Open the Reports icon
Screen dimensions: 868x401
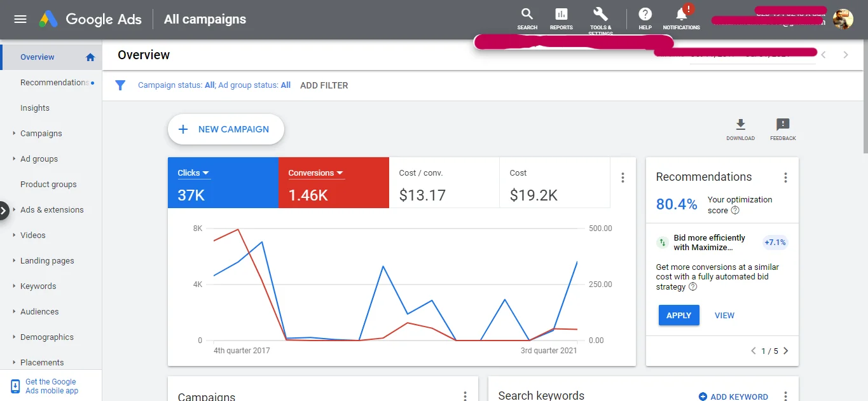click(561, 15)
